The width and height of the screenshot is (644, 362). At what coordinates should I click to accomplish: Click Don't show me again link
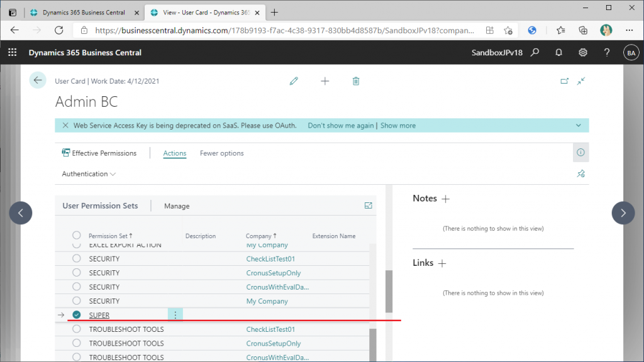pyautogui.click(x=341, y=126)
